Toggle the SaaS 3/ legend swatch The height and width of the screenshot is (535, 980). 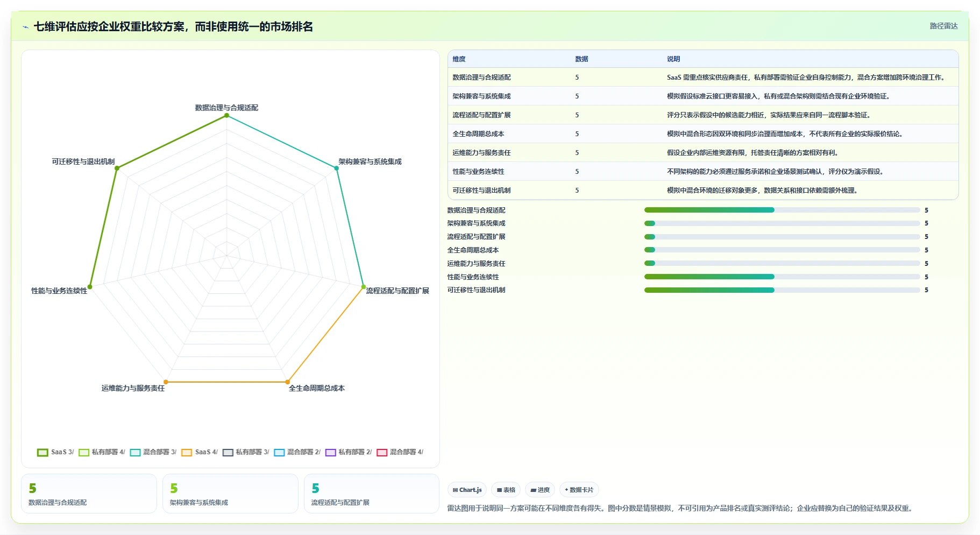[x=42, y=452]
